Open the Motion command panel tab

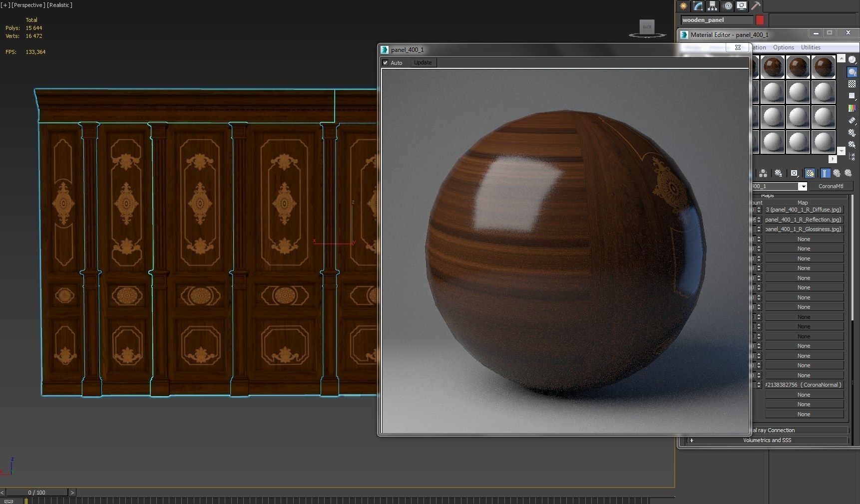[x=727, y=6]
